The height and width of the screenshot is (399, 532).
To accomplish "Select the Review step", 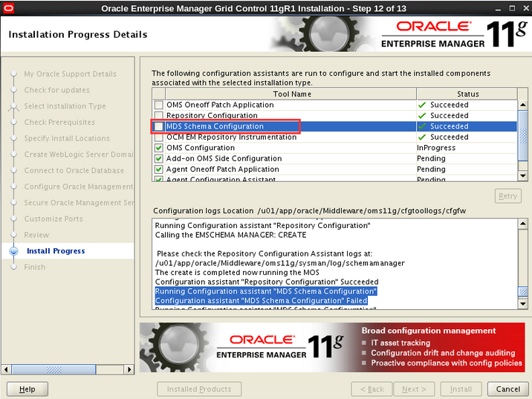I will (x=36, y=235).
